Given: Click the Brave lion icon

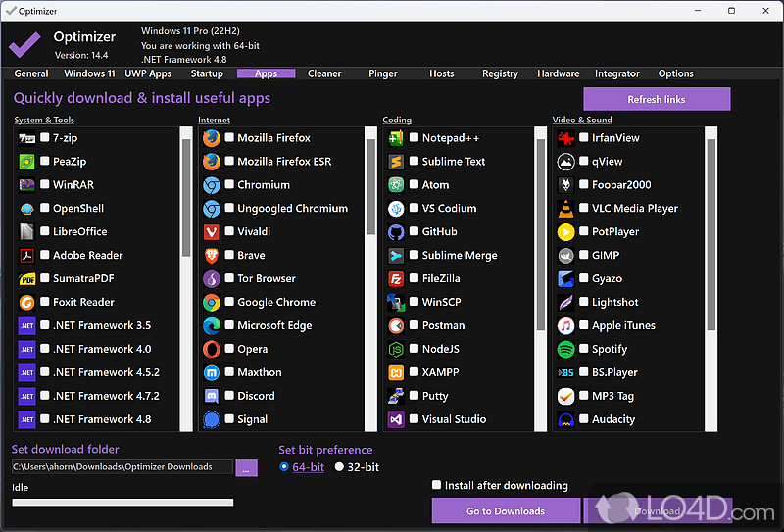Looking at the screenshot, I should [212, 255].
